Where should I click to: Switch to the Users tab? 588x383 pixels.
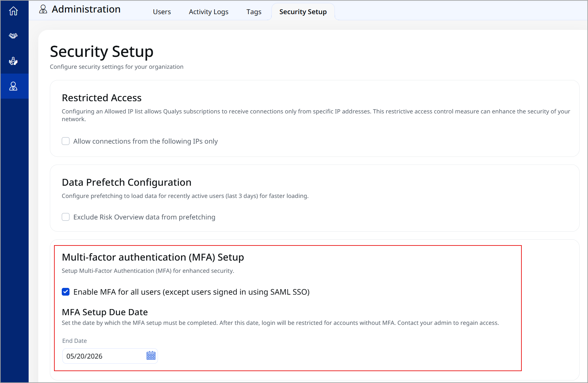tap(162, 12)
